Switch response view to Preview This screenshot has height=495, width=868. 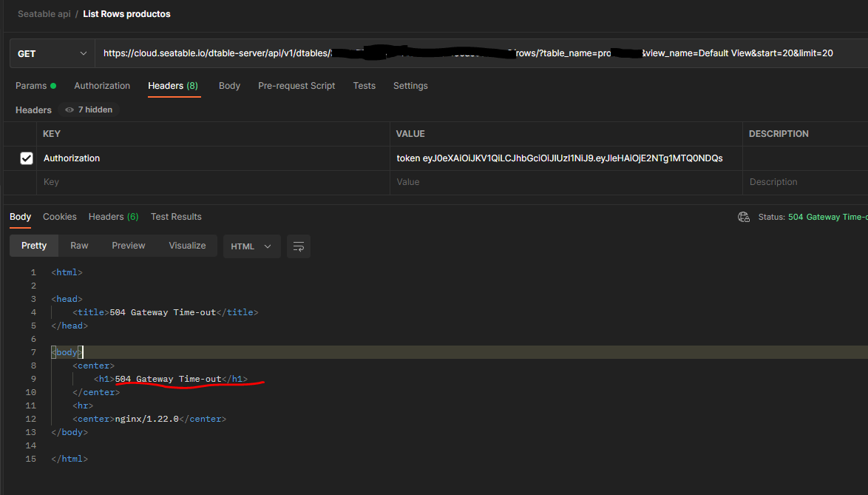click(129, 246)
